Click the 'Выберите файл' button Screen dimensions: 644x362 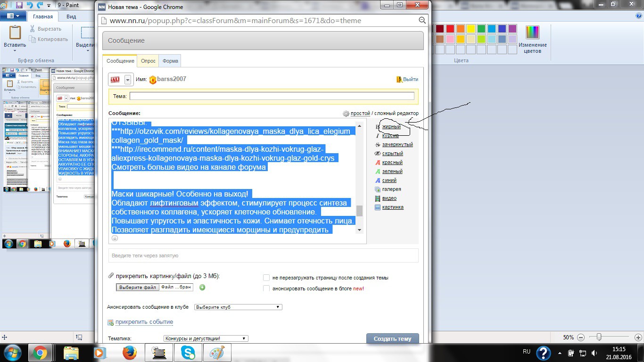pyautogui.click(x=138, y=287)
